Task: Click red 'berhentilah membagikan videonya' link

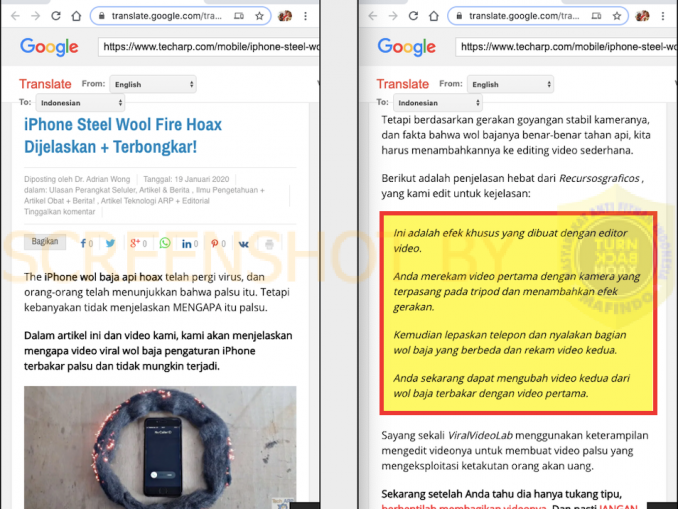Action: [x=464, y=506]
